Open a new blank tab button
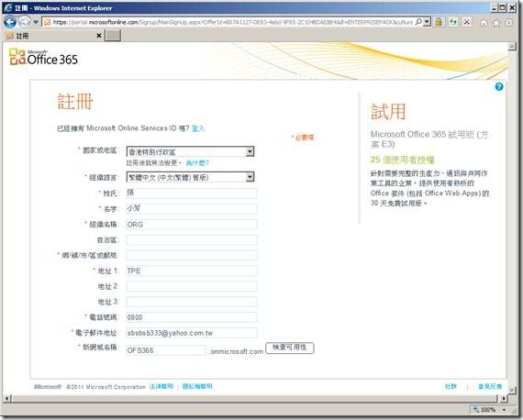 point(113,36)
